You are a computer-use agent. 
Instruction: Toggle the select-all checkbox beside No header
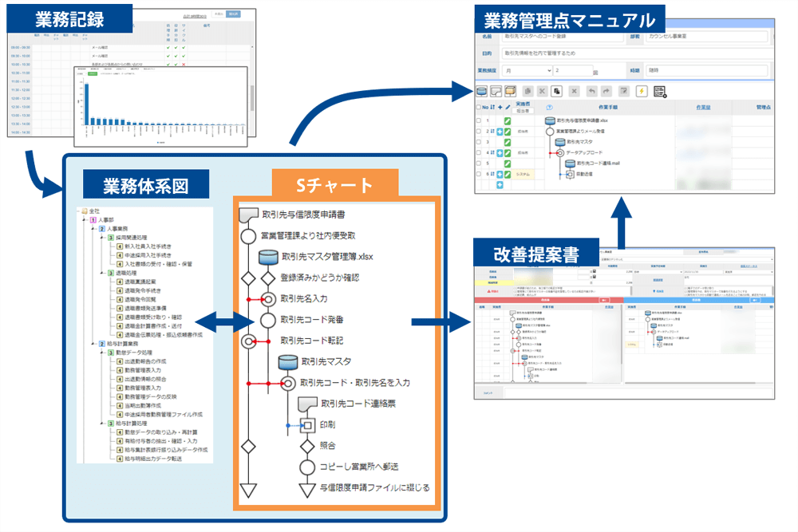479,106
